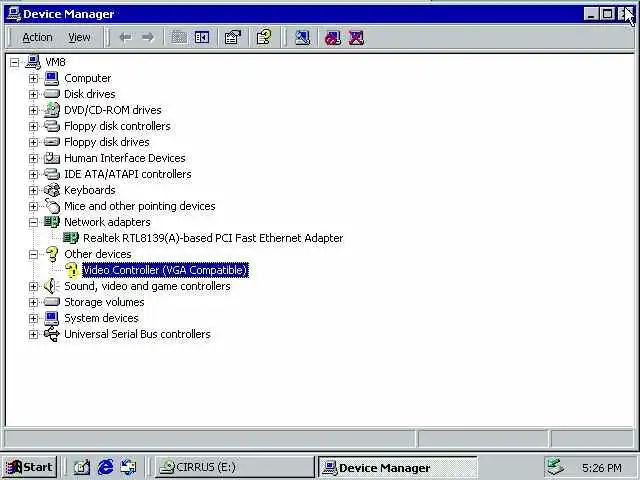Image resolution: width=640 pixels, height=480 pixels.
Task: Click Scan for hardware changes icon
Action: [x=302, y=38]
